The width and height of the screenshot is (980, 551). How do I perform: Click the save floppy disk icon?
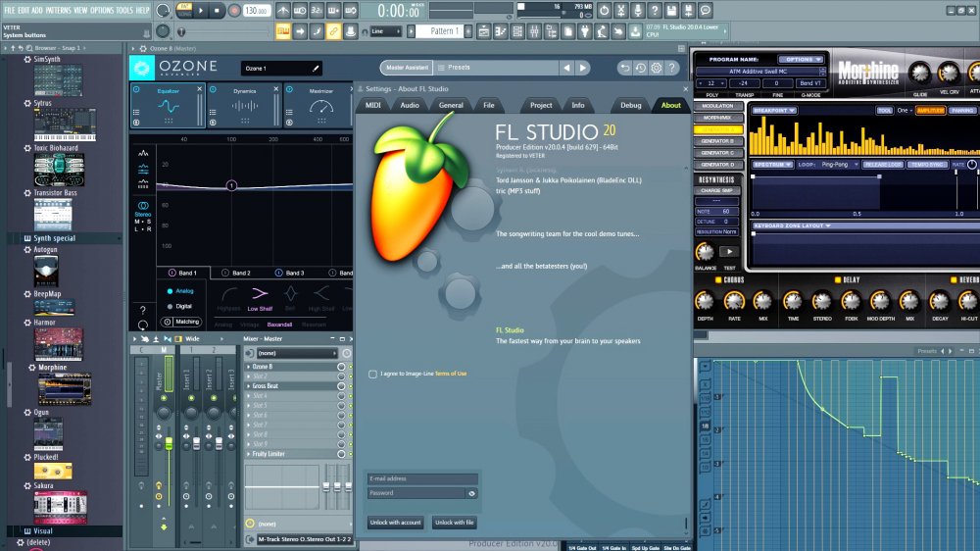tap(671, 11)
